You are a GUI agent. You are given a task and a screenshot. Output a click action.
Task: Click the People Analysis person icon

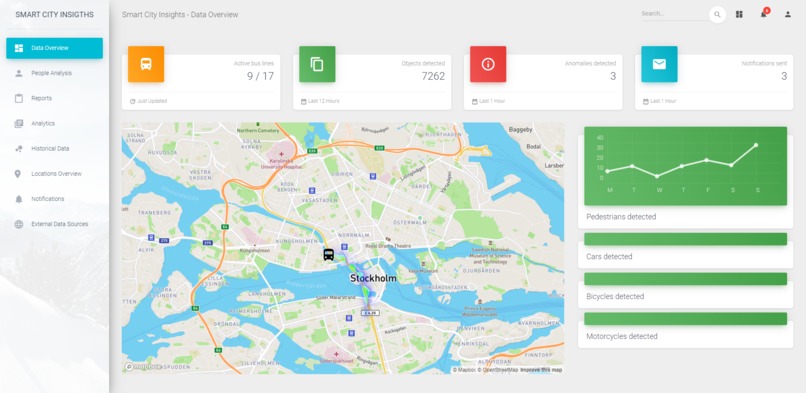point(19,73)
